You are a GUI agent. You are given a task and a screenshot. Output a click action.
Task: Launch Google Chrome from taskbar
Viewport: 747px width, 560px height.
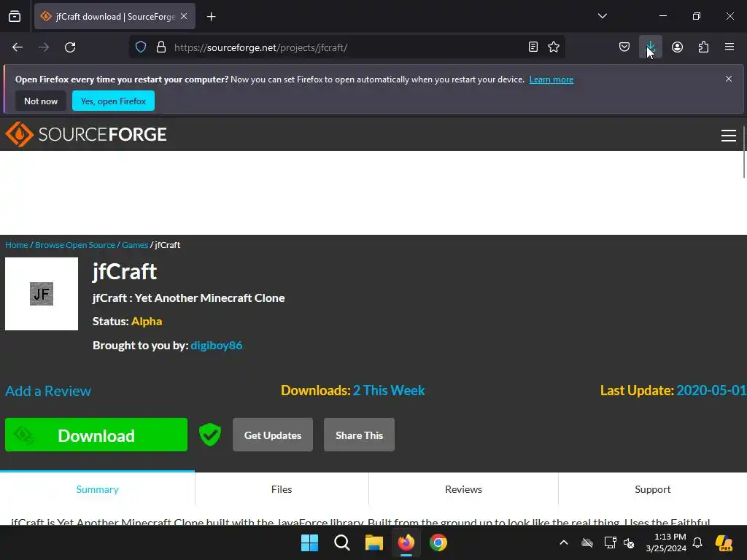tap(438, 542)
